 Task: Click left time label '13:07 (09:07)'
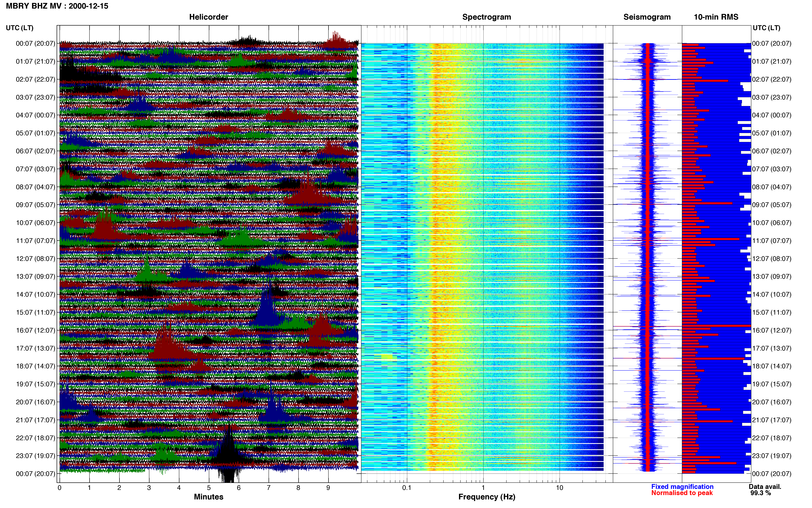click(36, 276)
